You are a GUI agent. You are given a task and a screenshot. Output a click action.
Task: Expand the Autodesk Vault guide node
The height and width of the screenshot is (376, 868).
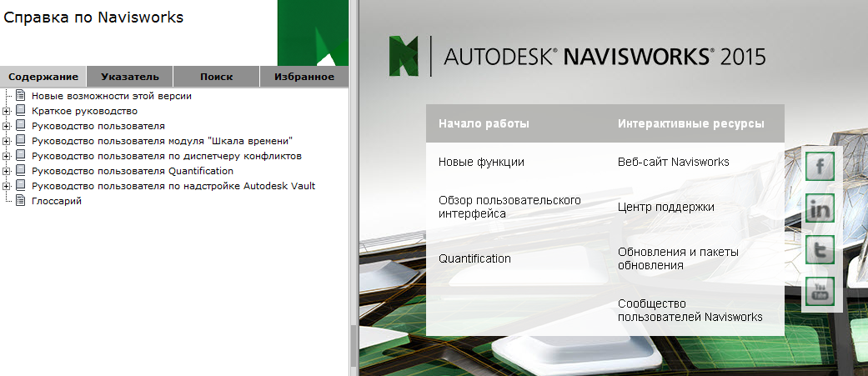(6, 186)
